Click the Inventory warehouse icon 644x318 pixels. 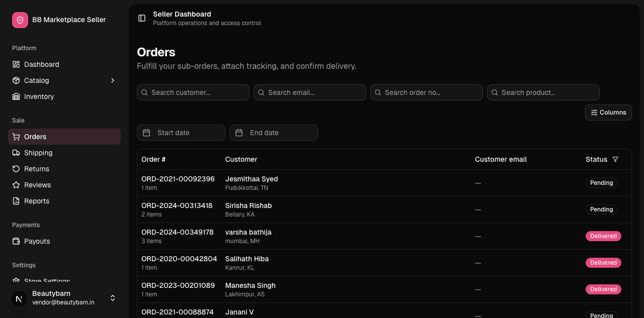click(x=16, y=96)
